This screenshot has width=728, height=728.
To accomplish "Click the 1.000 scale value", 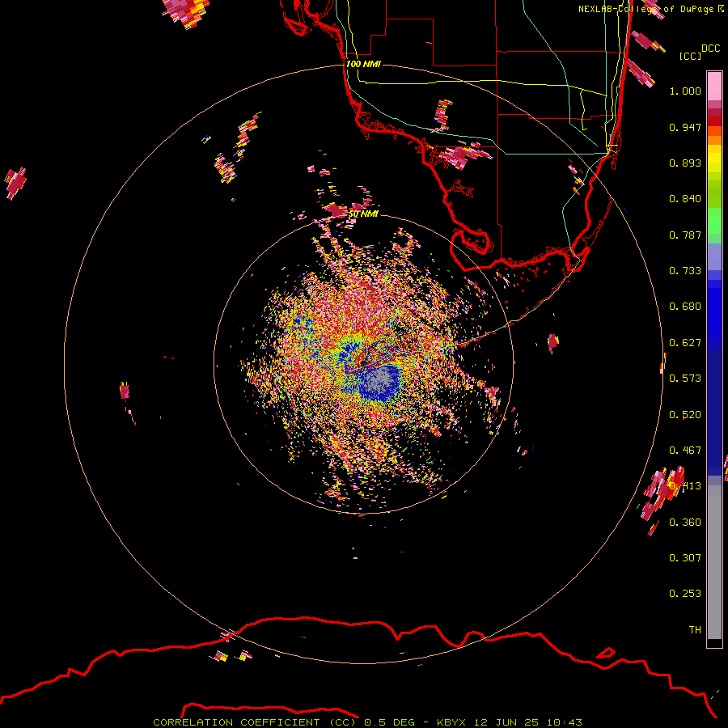I will click(685, 91).
